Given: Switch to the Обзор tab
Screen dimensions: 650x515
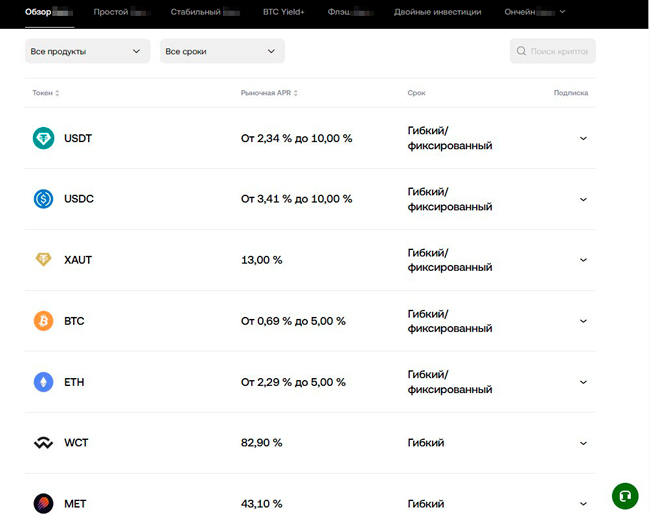Looking at the screenshot, I should 49,12.
